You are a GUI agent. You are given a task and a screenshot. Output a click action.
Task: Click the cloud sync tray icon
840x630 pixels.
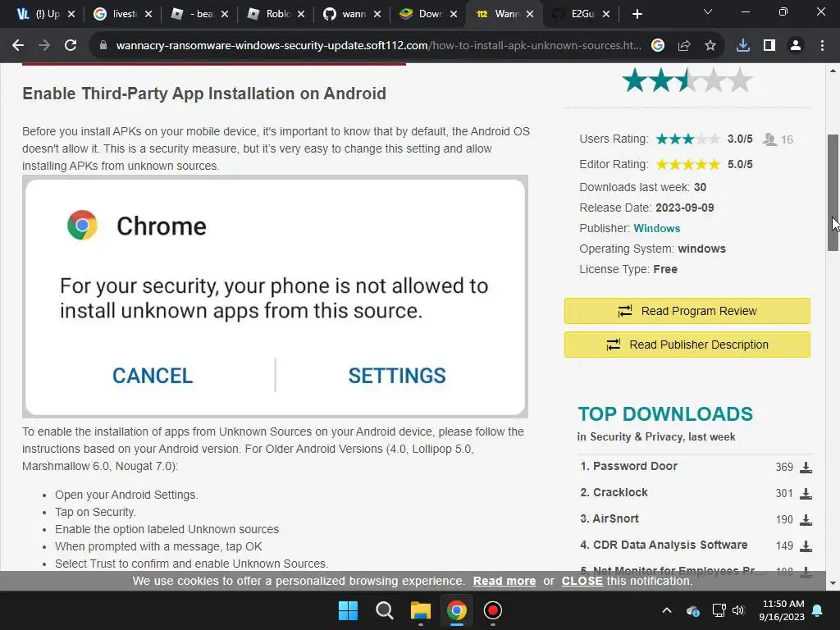[x=692, y=610]
